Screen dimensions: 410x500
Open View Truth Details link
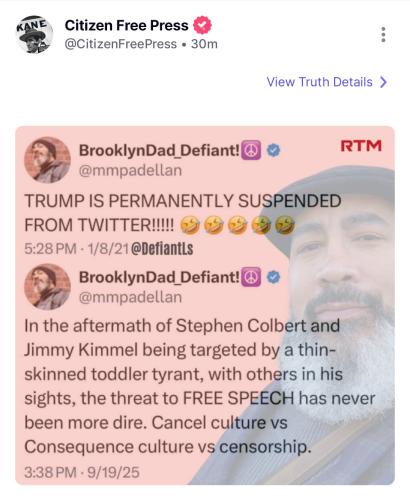[x=327, y=82]
